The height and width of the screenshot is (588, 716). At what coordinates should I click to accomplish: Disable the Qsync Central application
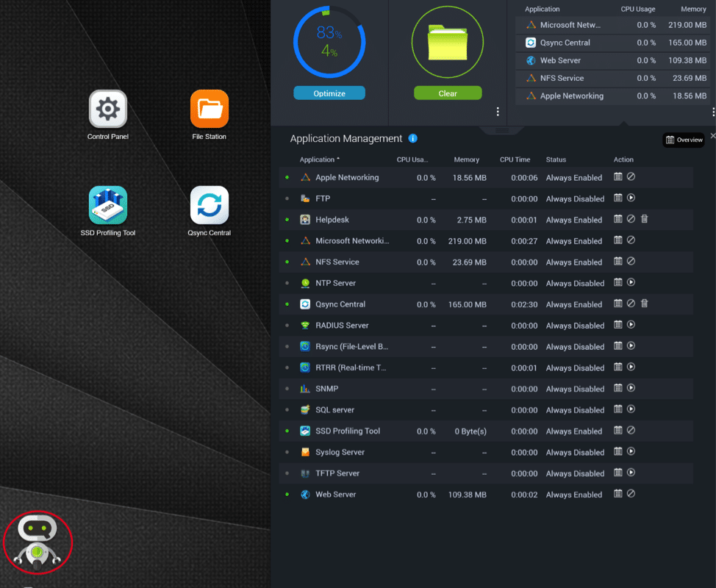[x=631, y=303]
